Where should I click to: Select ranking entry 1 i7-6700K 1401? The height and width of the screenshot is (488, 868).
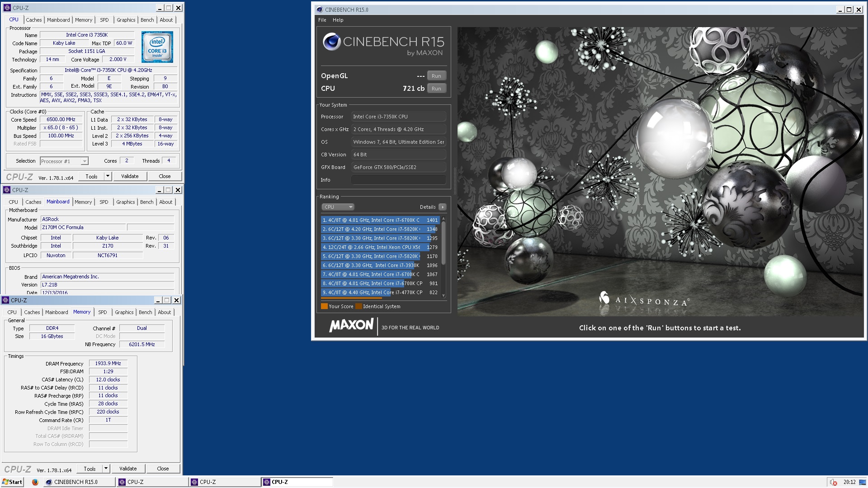tap(380, 220)
